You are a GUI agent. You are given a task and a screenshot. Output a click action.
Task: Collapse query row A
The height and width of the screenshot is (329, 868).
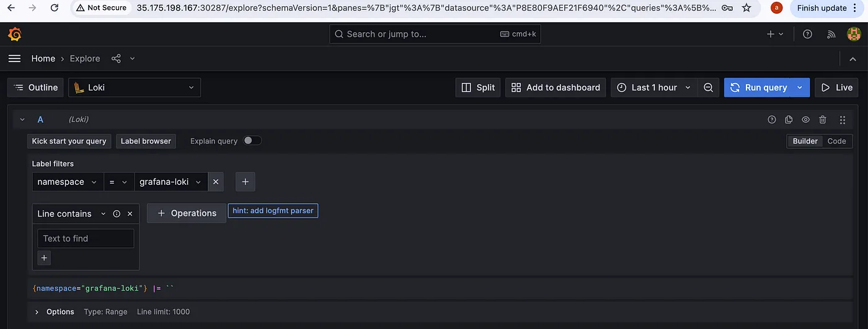pos(22,120)
